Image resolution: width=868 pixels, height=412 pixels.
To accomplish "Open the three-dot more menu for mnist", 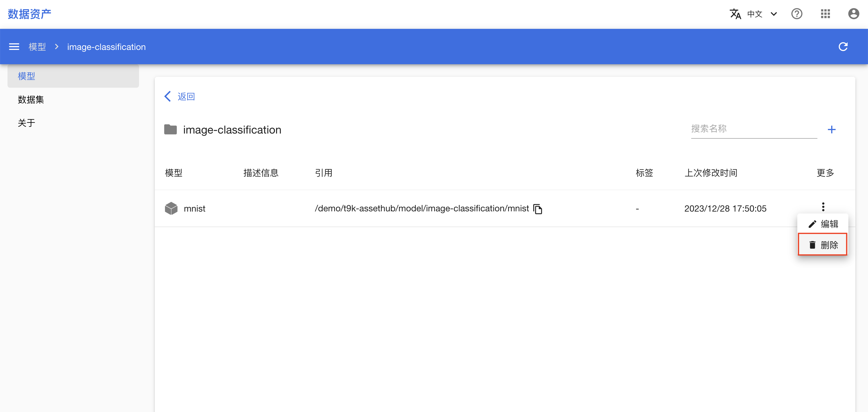I will (823, 207).
